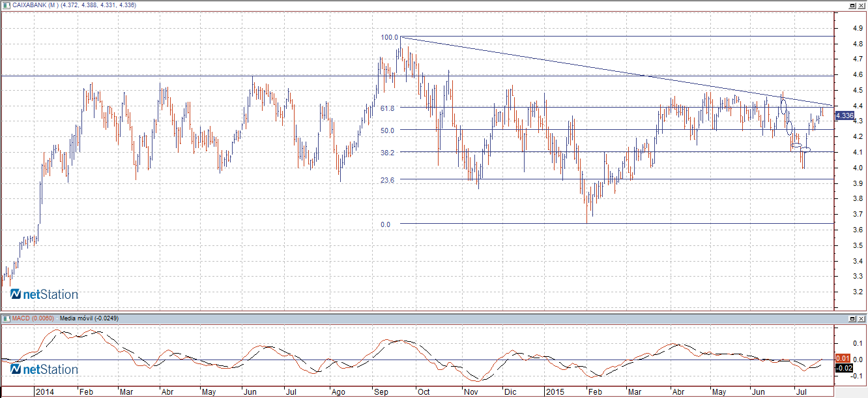Click the -0.1 MACD axis label
Viewport: 868px width, 398px height.
(858, 376)
